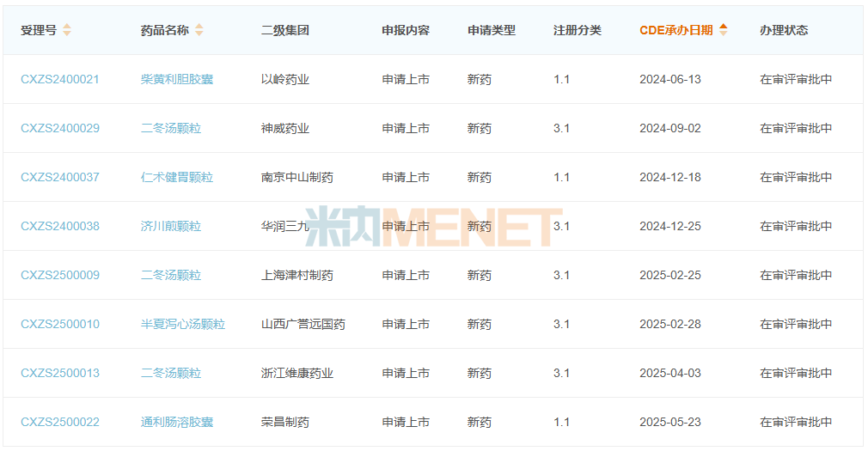This screenshot has width=868, height=451.
Task: Open drug link 柴黄利胆胶囊
Action: (176, 79)
